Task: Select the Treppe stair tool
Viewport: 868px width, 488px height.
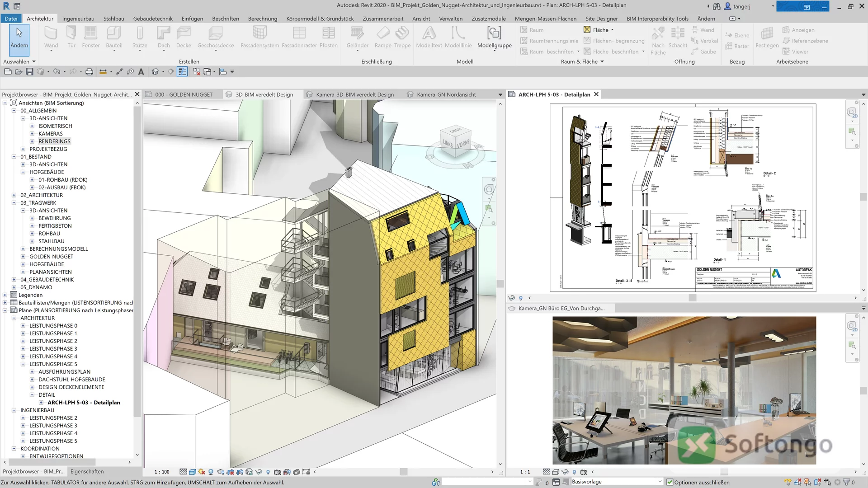Action: (x=402, y=37)
